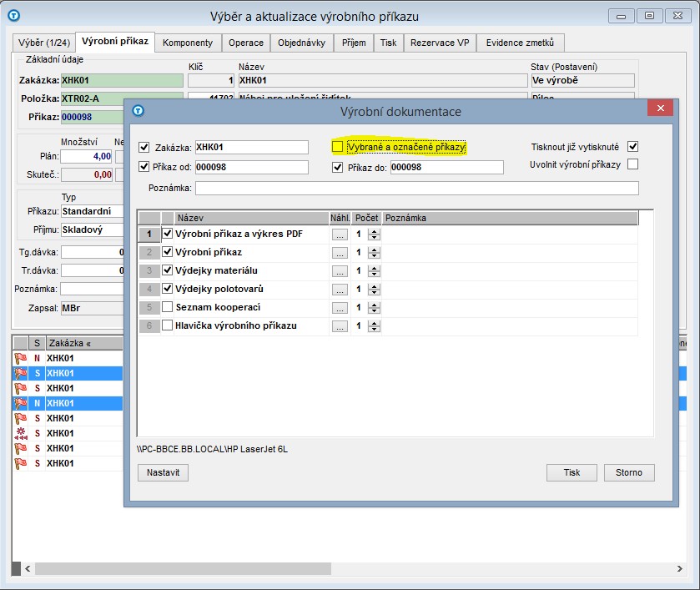Increase copy count for Hlavička výrobního příkazu
700x590 pixels.
pos(374,323)
